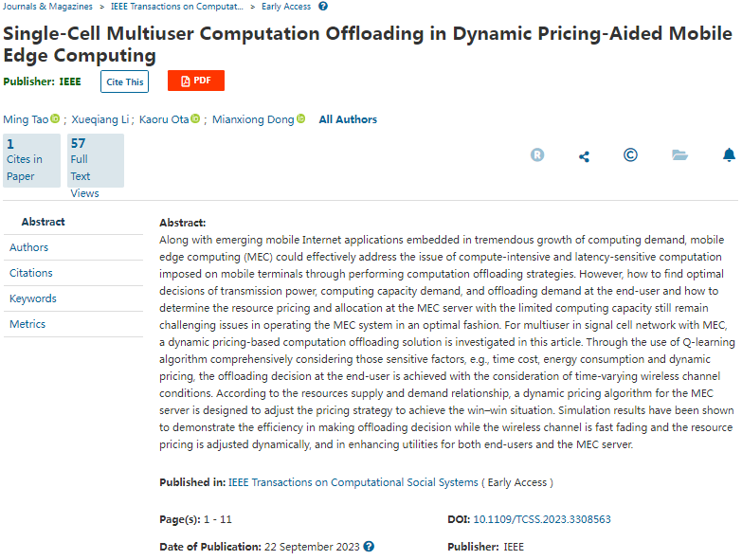Viewport: 742px width, 560px height.
Task: Click the Save to folder icon
Action: click(679, 155)
